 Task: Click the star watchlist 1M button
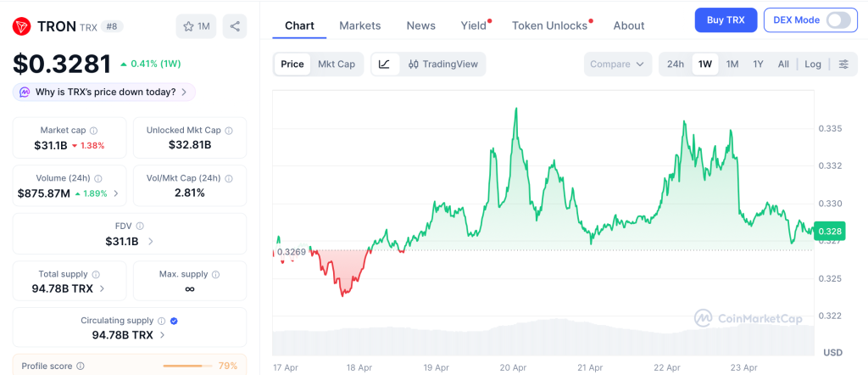[x=196, y=26]
